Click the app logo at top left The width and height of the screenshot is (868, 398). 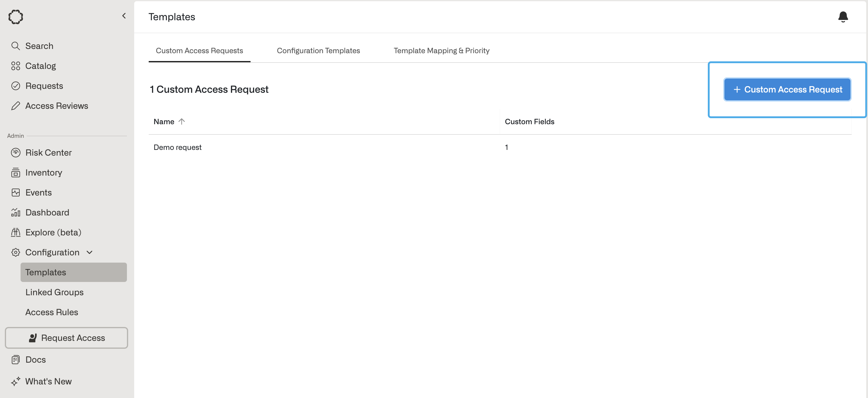[15, 17]
